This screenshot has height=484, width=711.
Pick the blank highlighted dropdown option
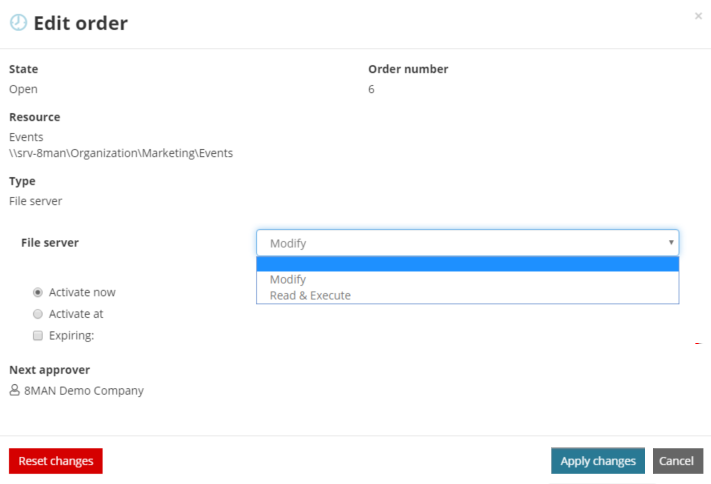tap(467, 264)
